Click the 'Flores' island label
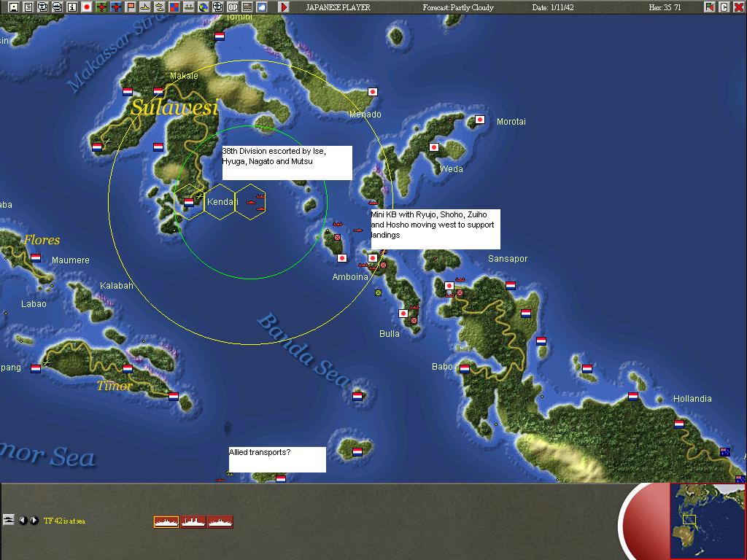 [42, 239]
